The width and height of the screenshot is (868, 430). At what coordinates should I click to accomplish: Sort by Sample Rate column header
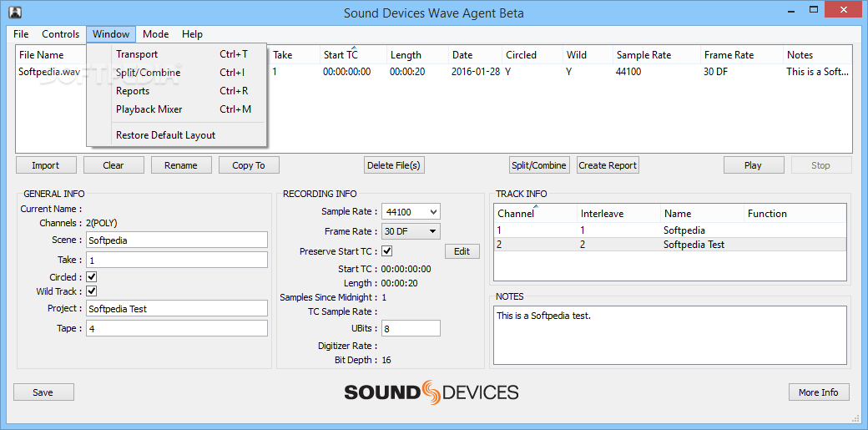(656, 55)
